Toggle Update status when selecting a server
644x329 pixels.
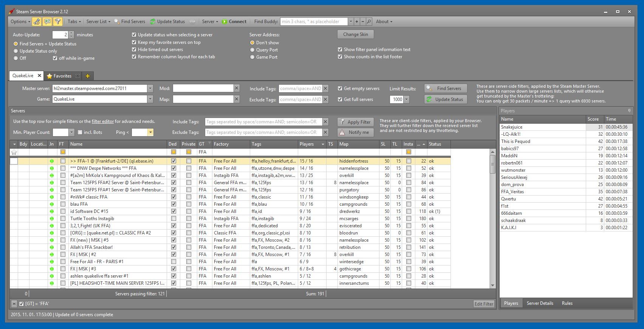(x=134, y=35)
